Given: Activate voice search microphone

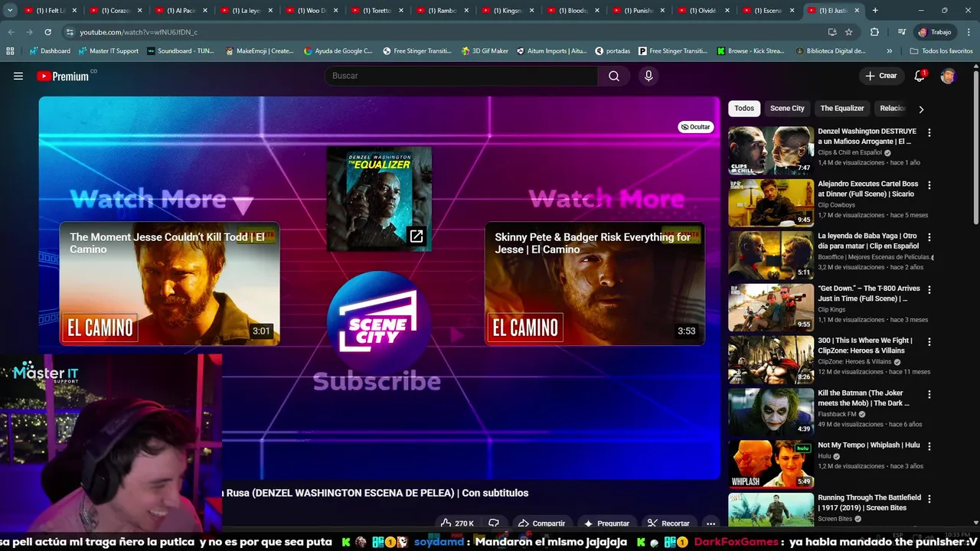Looking at the screenshot, I should [x=648, y=76].
